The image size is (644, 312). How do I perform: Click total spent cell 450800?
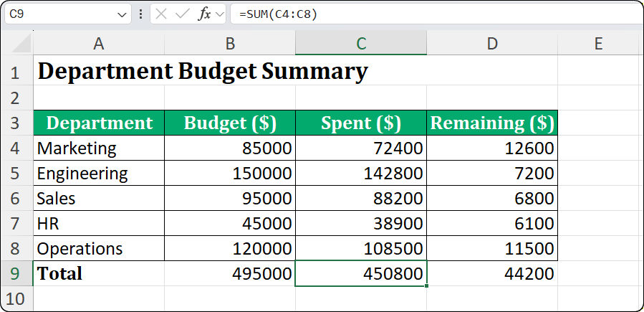pos(361,273)
